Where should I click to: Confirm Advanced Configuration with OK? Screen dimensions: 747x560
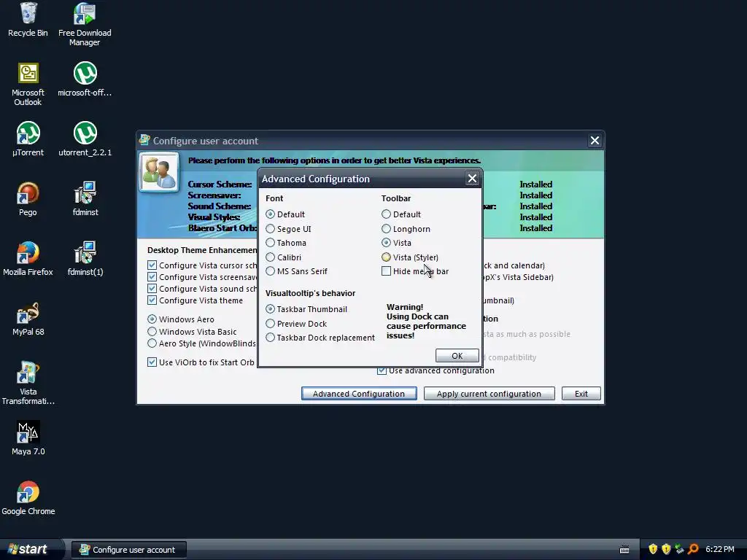(x=457, y=356)
